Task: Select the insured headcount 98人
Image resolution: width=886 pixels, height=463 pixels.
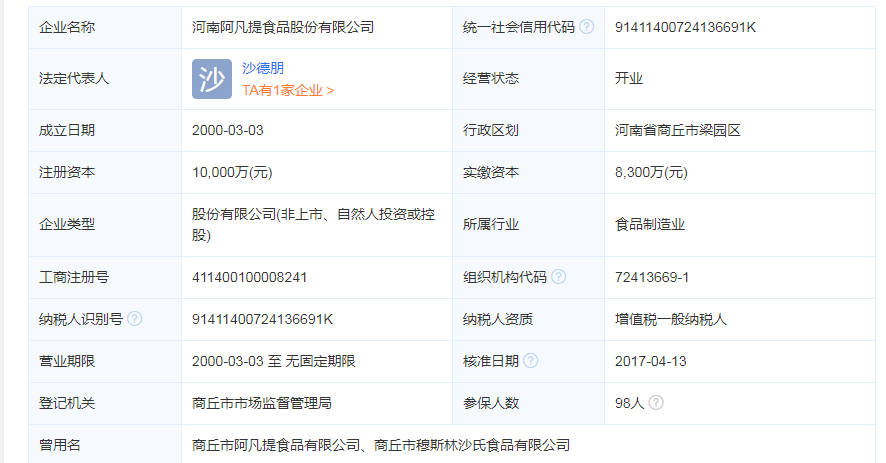Action: 629,403
